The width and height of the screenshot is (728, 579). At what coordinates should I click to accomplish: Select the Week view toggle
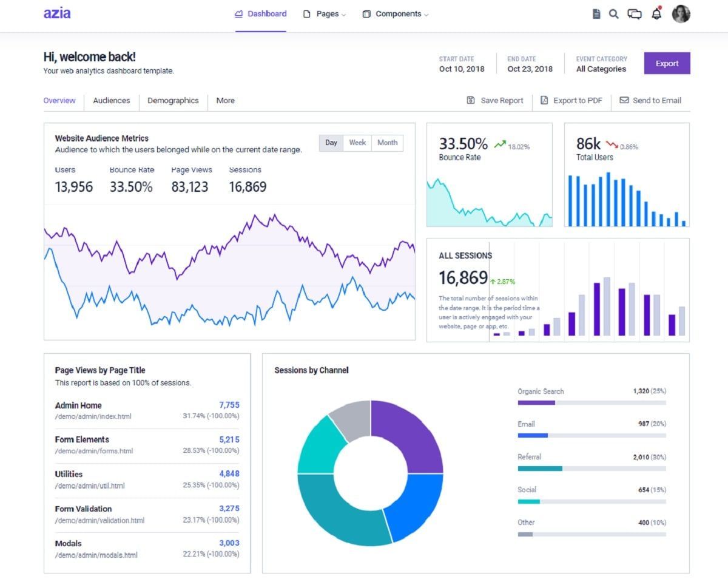coord(357,143)
